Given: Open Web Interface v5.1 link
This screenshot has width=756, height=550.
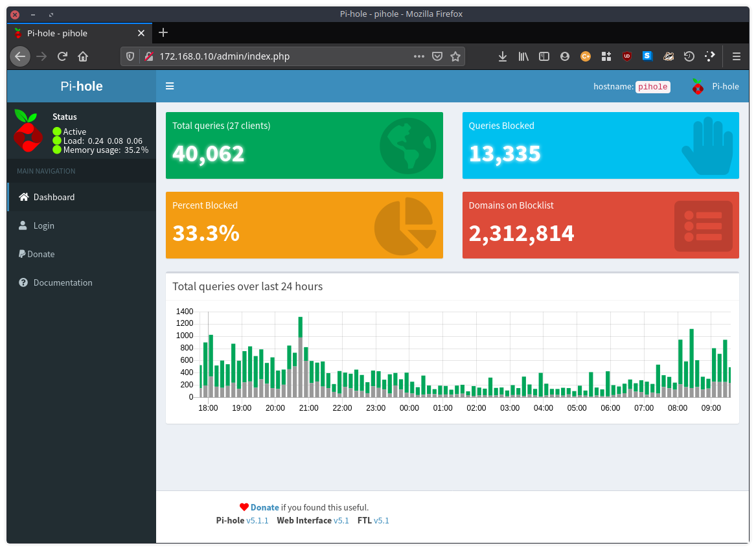Looking at the screenshot, I should (x=341, y=521).
